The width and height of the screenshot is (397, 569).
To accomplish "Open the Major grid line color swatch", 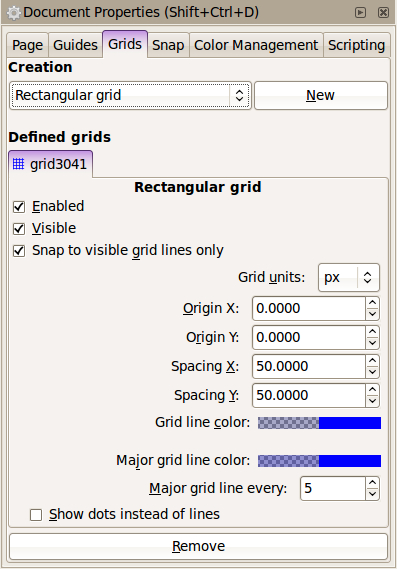I will tap(319, 461).
